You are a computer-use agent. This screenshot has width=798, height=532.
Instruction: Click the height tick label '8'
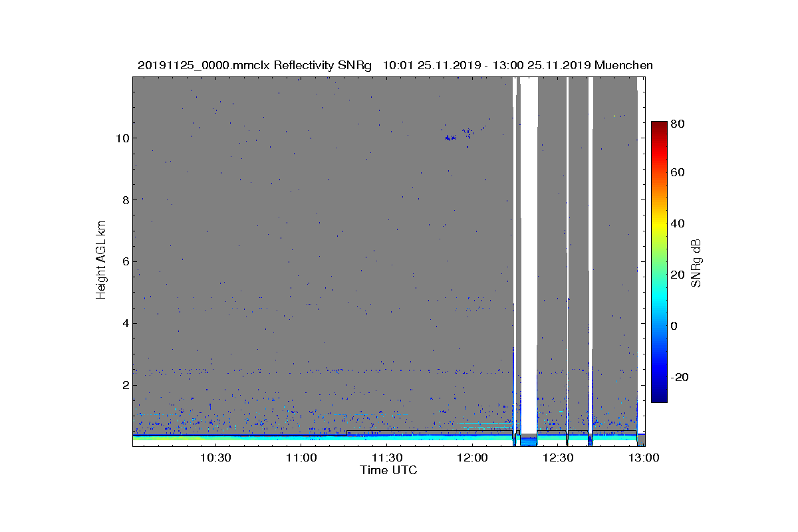(x=124, y=200)
